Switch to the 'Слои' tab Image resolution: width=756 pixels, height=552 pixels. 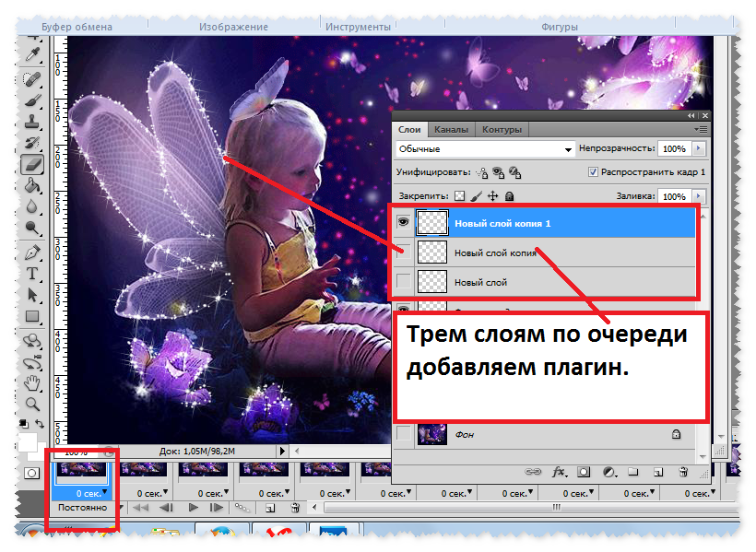coord(409,130)
